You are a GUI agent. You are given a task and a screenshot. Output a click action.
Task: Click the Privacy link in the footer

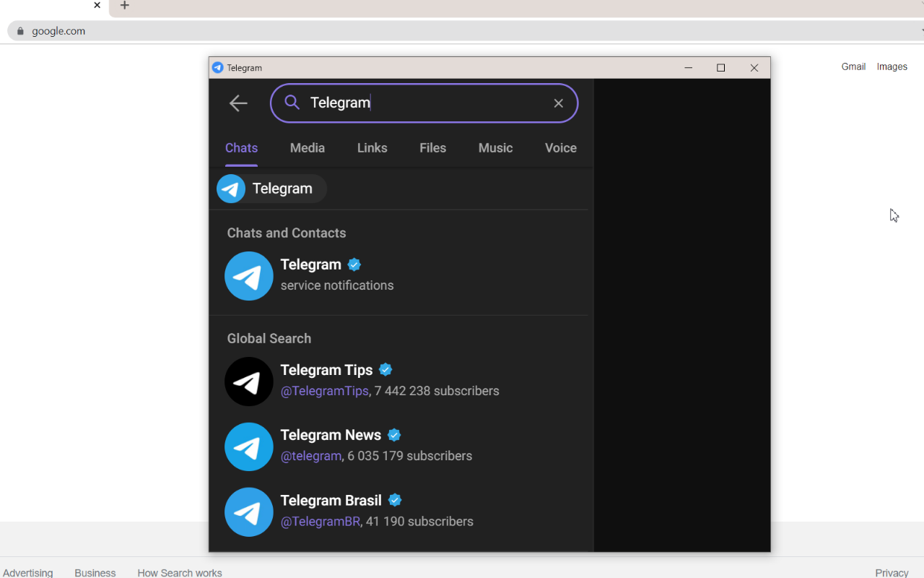[892, 571]
